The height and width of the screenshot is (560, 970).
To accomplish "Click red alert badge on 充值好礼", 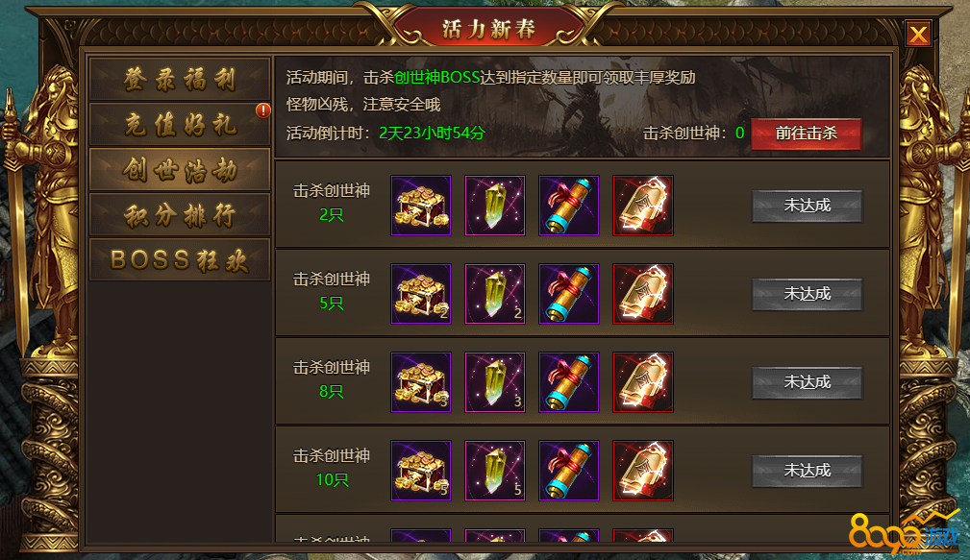I will point(262,110).
